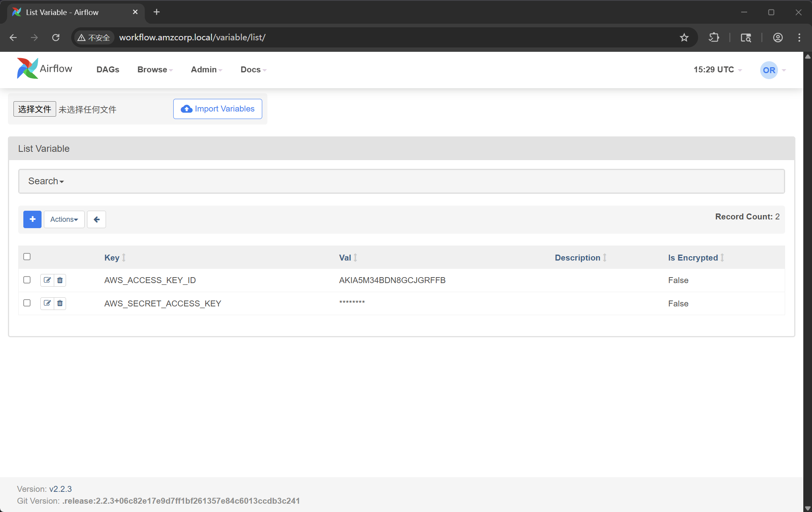Toggle the select-all checkbox in table header
The width and height of the screenshot is (812, 512).
point(27,257)
